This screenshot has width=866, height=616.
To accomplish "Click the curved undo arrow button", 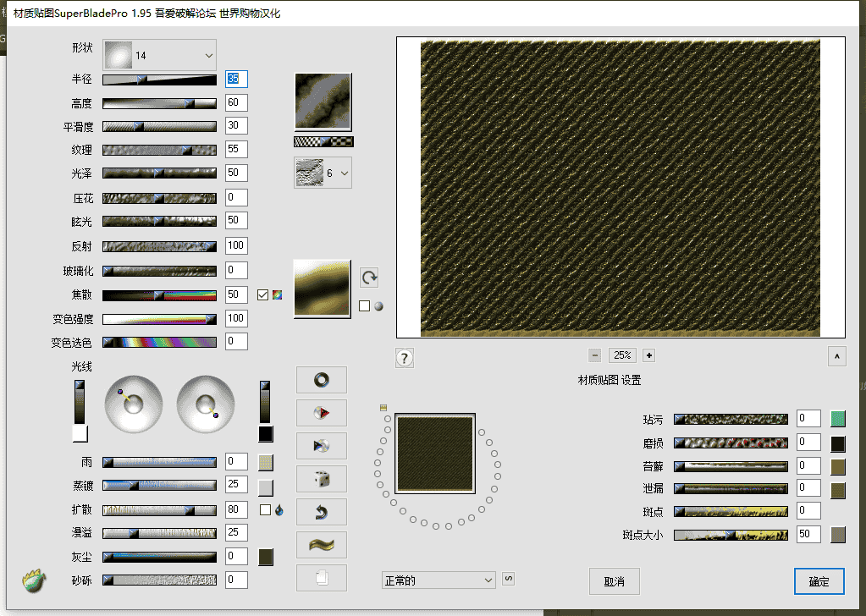I will click(322, 512).
